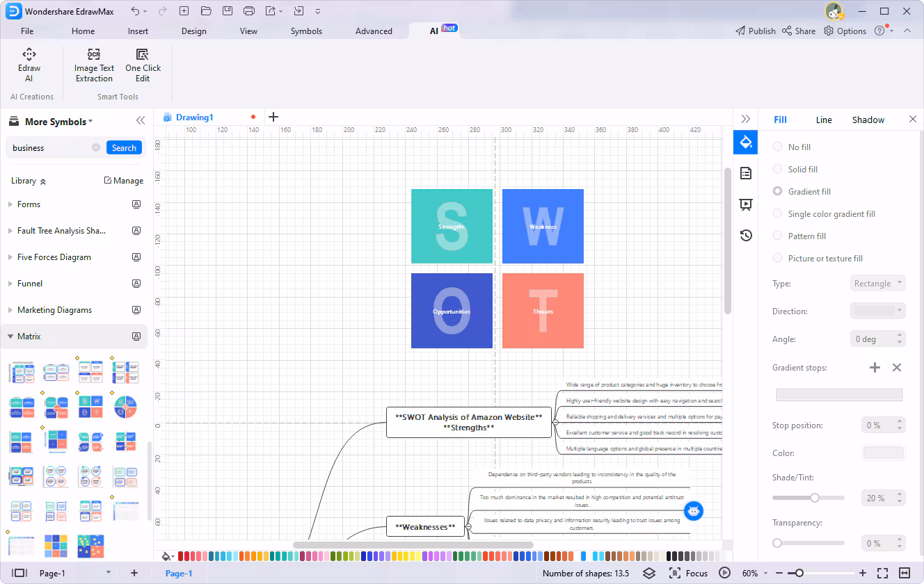
Task: Click the Share button
Action: (x=799, y=31)
